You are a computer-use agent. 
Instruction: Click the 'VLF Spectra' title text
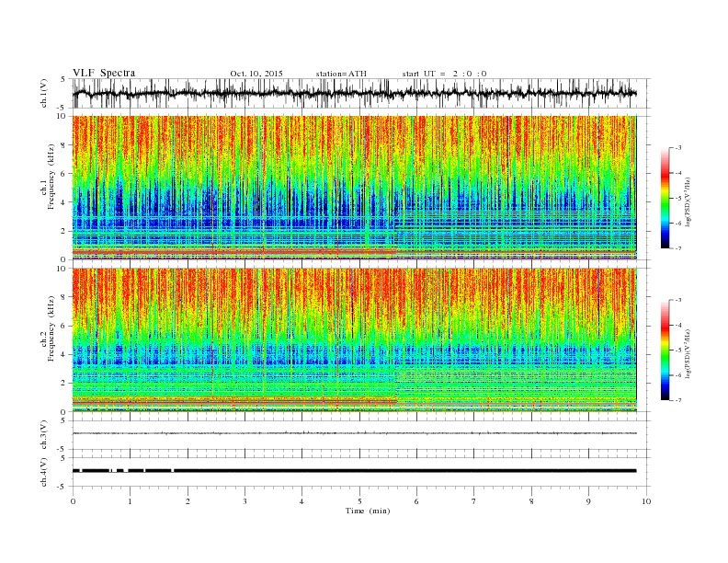click(x=104, y=73)
